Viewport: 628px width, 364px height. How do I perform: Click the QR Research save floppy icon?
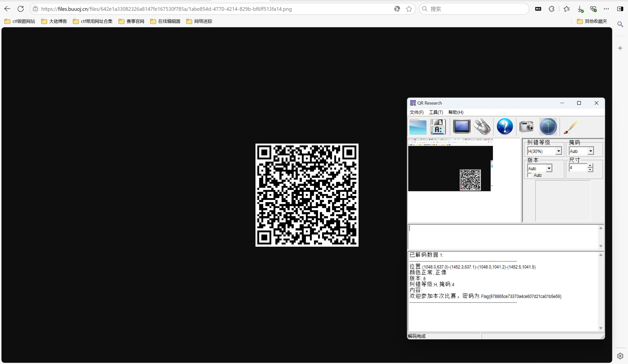tap(438, 127)
